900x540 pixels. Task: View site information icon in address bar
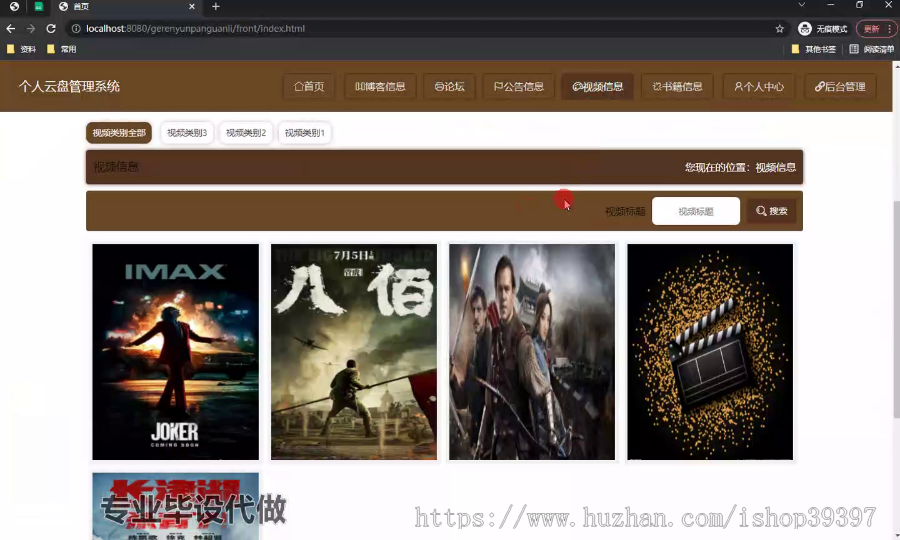(76, 29)
